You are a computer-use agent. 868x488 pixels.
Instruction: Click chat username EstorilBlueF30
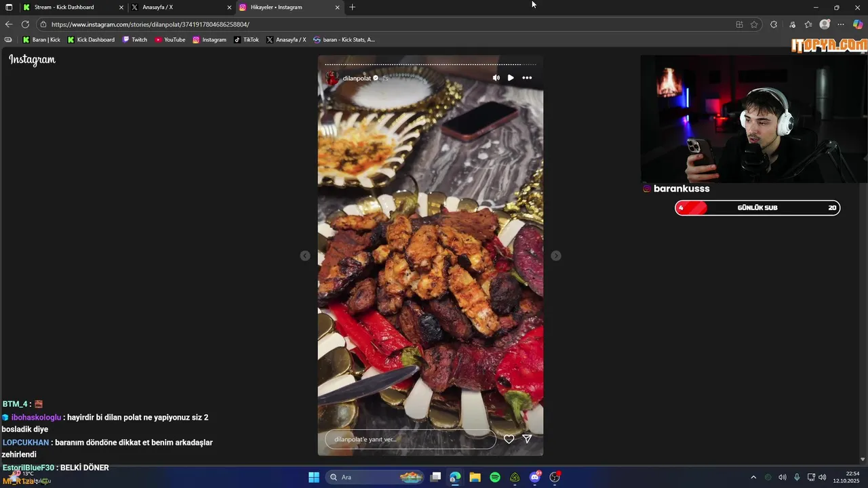(x=28, y=468)
